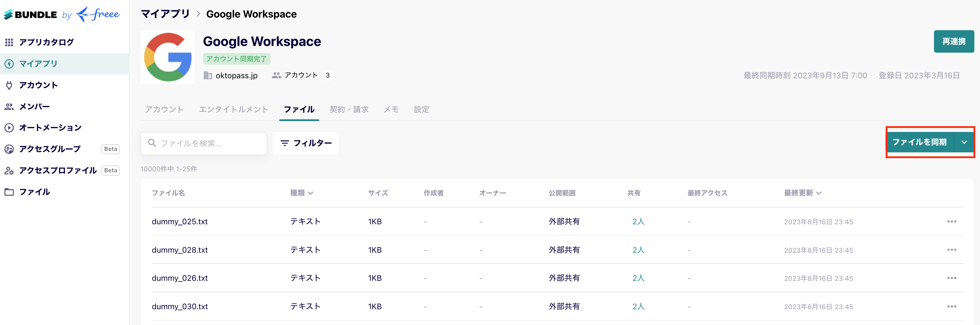Sort by 種類 column chevron

311,193
